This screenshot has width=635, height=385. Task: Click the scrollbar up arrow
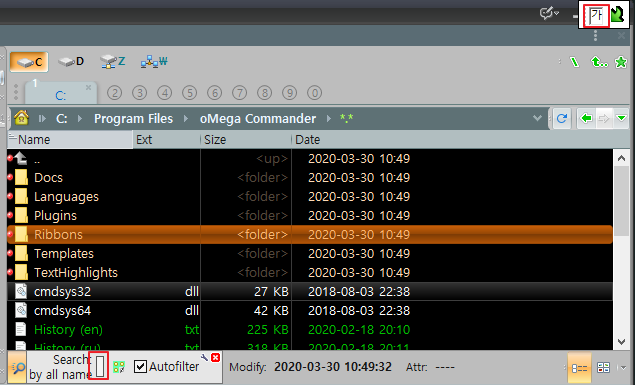pyautogui.click(x=621, y=158)
